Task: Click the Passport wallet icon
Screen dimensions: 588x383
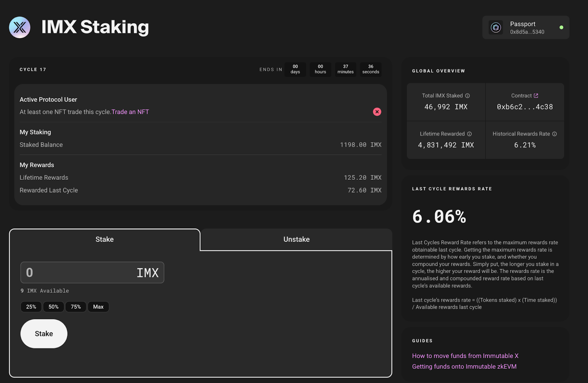Action: [496, 28]
